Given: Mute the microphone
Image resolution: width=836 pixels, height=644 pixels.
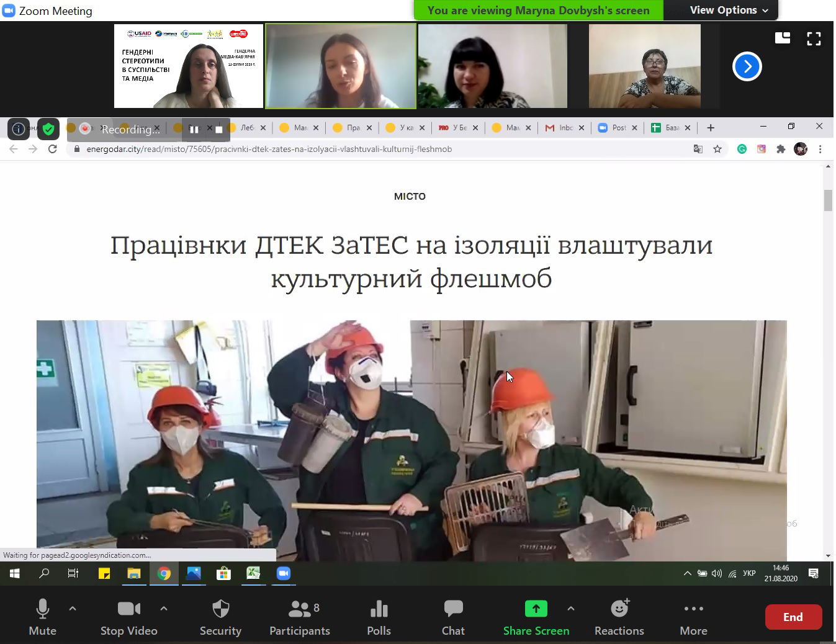Looking at the screenshot, I should pos(42,618).
